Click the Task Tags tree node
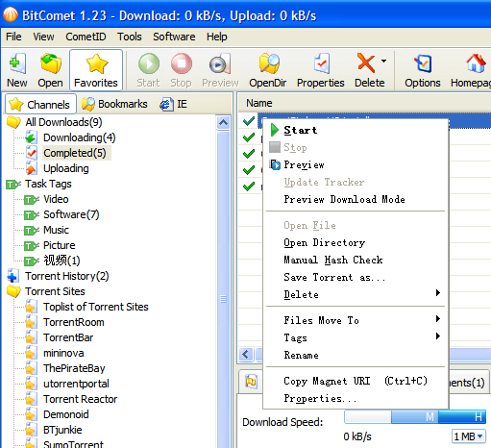The width and height of the screenshot is (491, 448). point(48,184)
